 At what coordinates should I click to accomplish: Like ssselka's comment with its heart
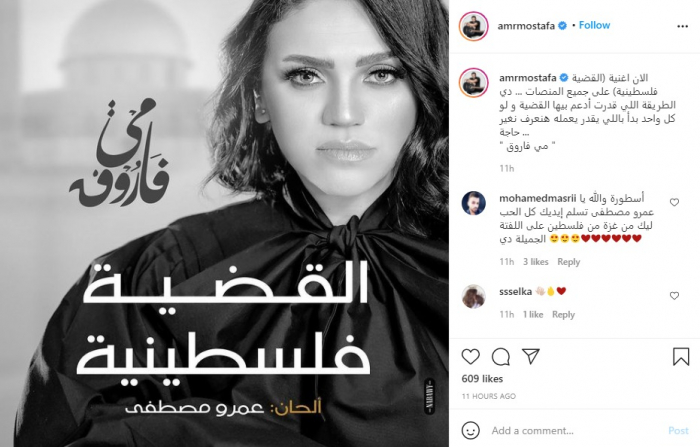click(674, 296)
